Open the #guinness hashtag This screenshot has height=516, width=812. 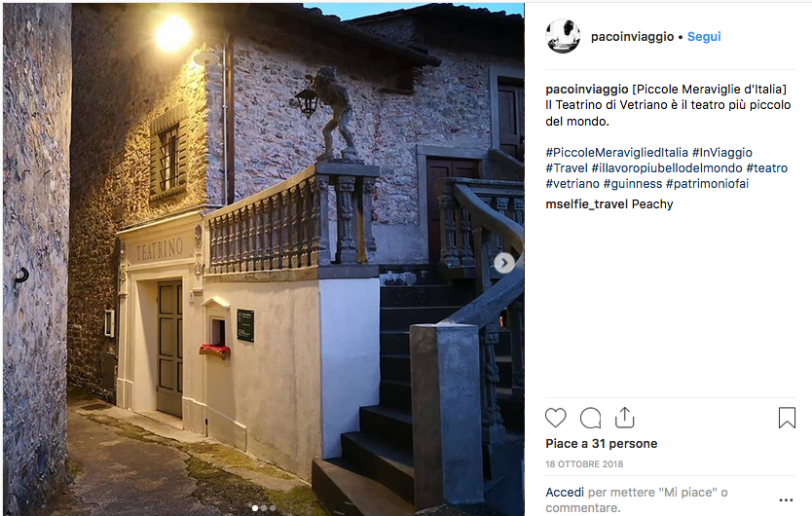pos(633,183)
